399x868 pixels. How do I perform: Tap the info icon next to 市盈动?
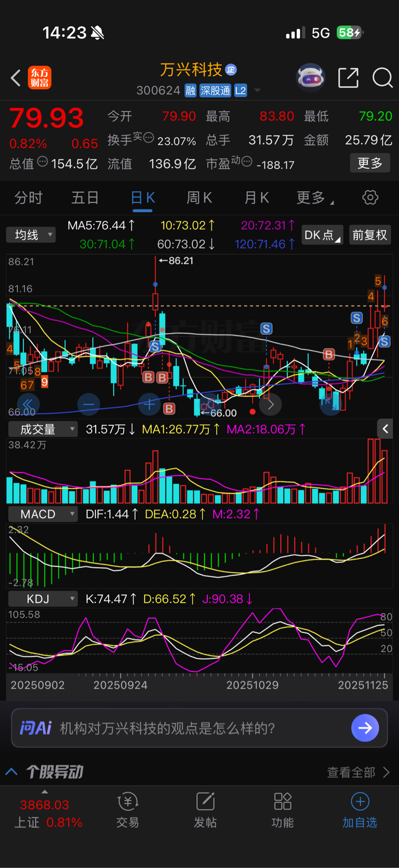pyautogui.click(x=247, y=161)
